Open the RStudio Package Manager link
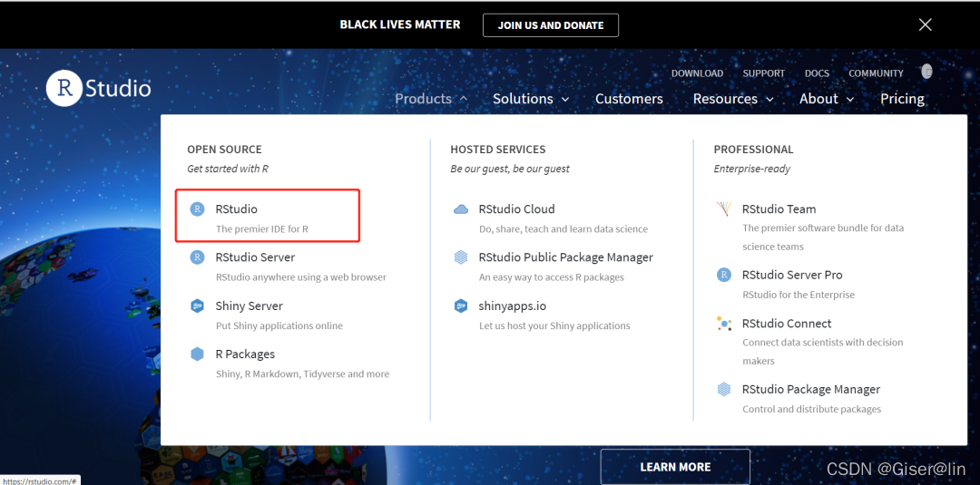Viewport: 980px width, 485px height. tap(811, 390)
